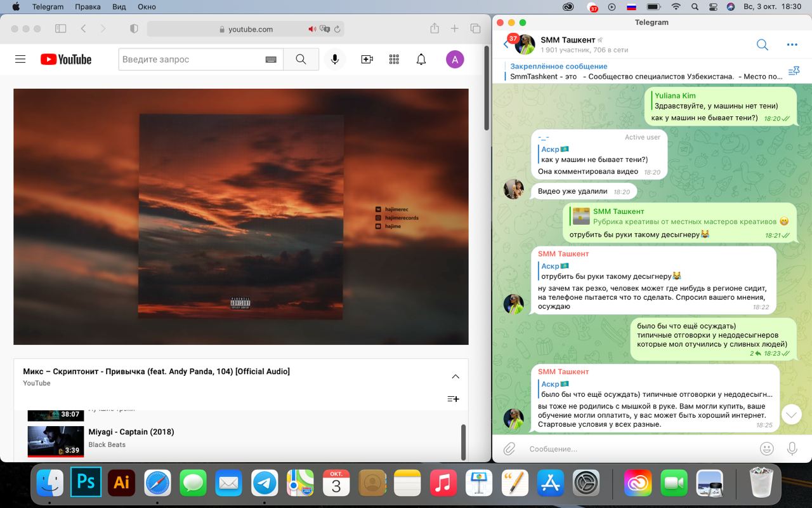Open YouTube notifications bell
Image resolution: width=812 pixels, height=508 pixels.
click(421, 59)
